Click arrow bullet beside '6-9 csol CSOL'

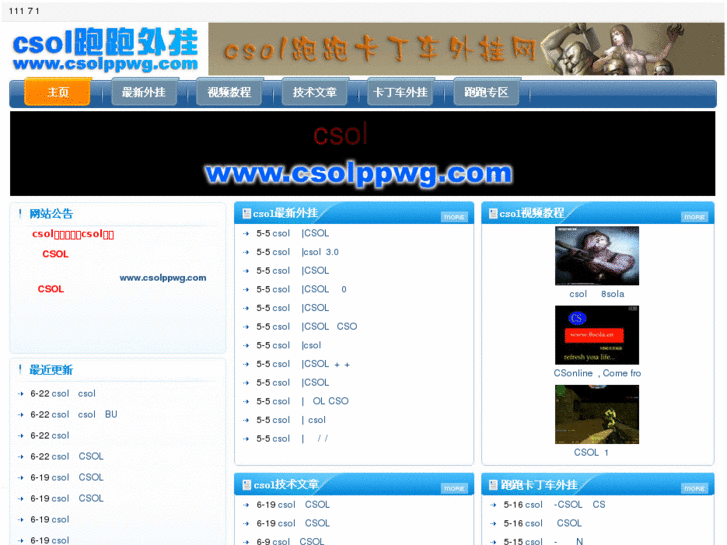(x=246, y=542)
